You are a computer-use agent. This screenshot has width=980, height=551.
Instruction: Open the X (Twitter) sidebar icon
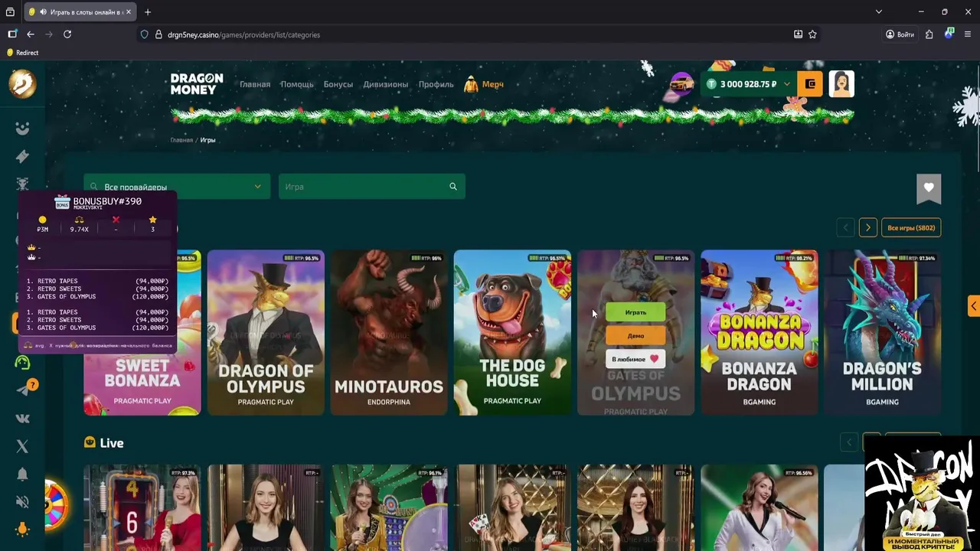pos(22,446)
